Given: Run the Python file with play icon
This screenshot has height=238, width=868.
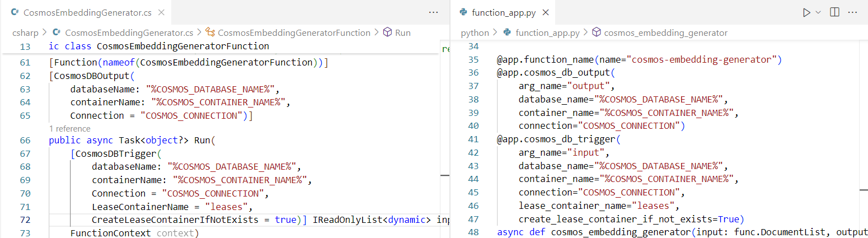Looking at the screenshot, I should pyautogui.click(x=806, y=12).
